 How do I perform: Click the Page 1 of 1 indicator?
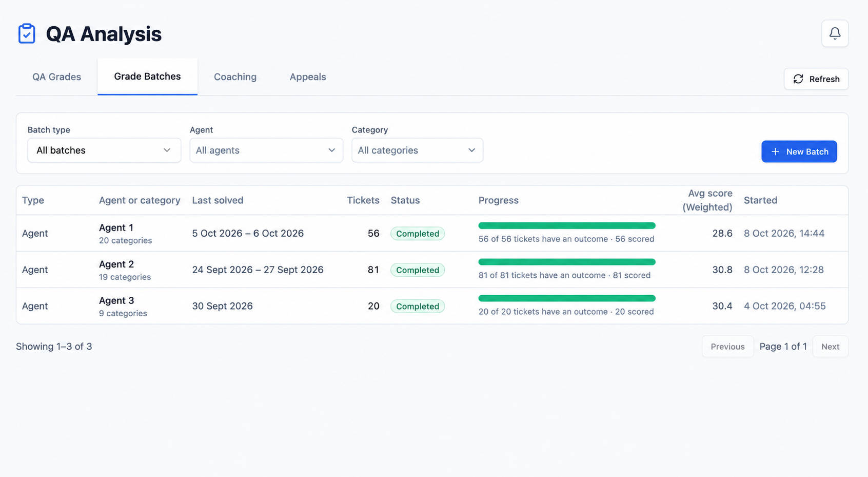pyautogui.click(x=783, y=347)
